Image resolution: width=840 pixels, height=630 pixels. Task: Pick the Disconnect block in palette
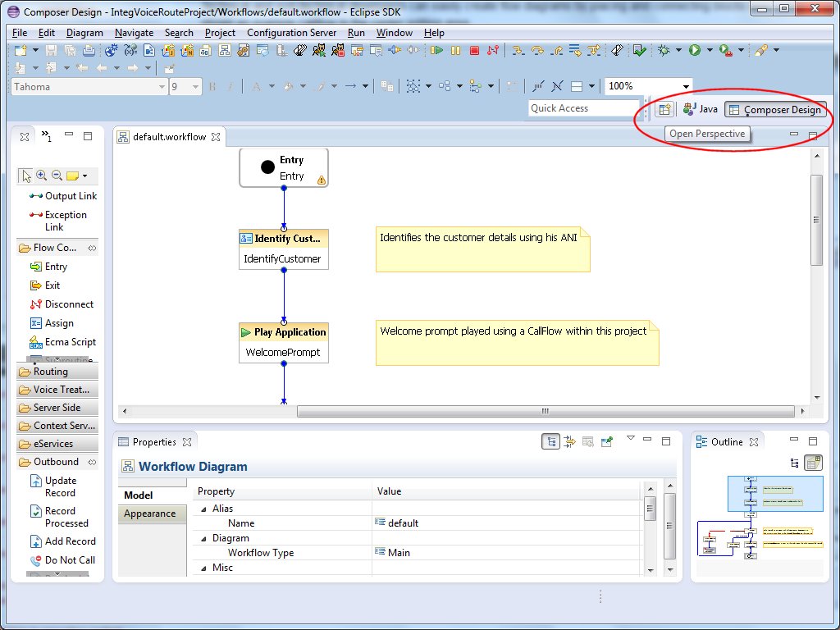62,304
